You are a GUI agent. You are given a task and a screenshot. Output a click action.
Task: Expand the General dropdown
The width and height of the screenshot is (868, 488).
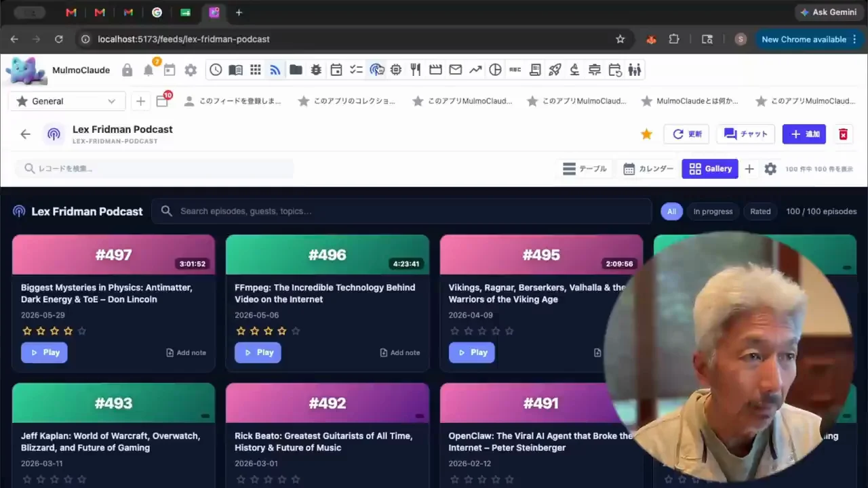(x=67, y=101)
